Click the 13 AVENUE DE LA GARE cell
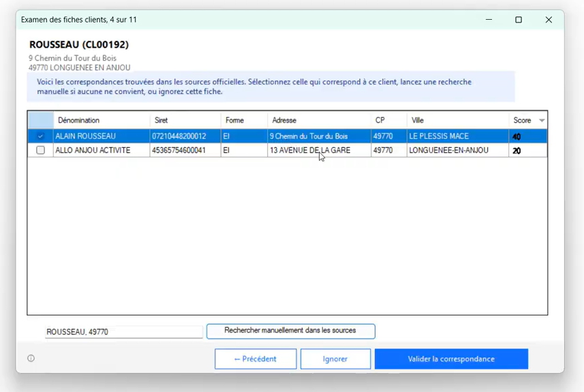Viewport: 584px width, 392px height. point(319,150)
